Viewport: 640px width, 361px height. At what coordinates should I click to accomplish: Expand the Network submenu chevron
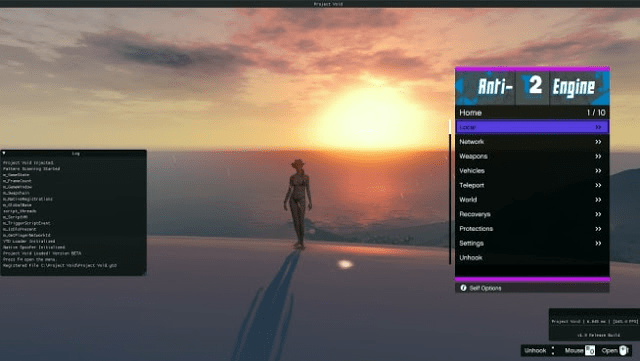(598, 142)
